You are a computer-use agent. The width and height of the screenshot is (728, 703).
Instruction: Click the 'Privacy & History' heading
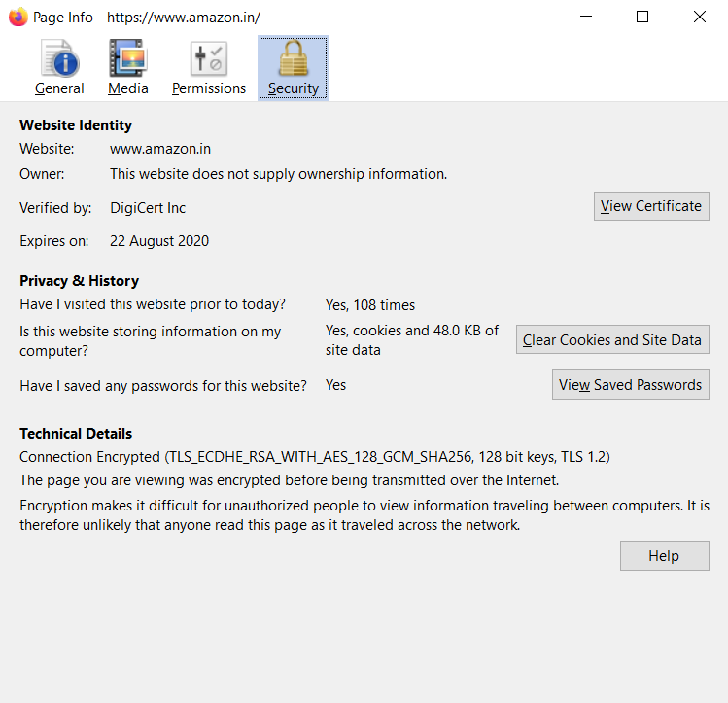[x=79, y=280]
